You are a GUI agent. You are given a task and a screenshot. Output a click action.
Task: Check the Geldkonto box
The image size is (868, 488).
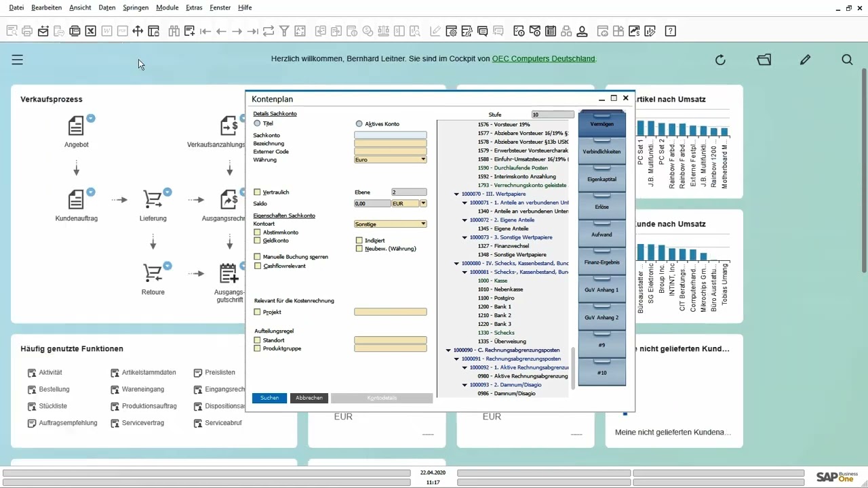(x=257, y=241)
